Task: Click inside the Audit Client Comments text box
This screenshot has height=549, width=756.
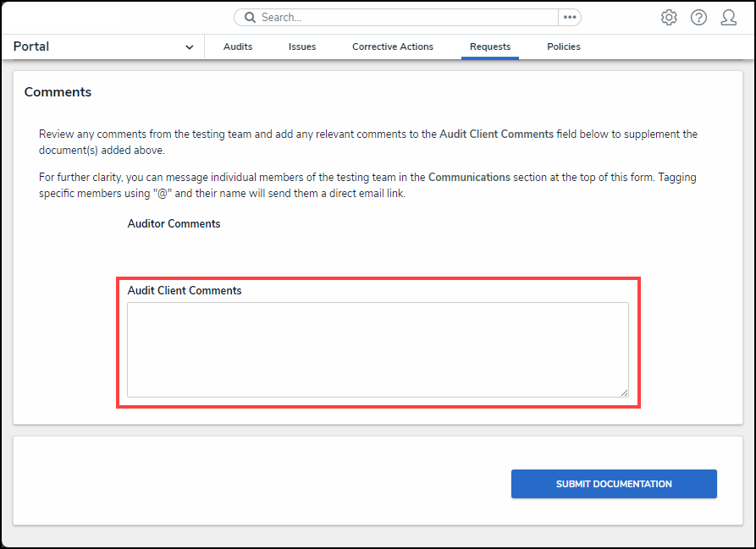Action: pos(378,349)
